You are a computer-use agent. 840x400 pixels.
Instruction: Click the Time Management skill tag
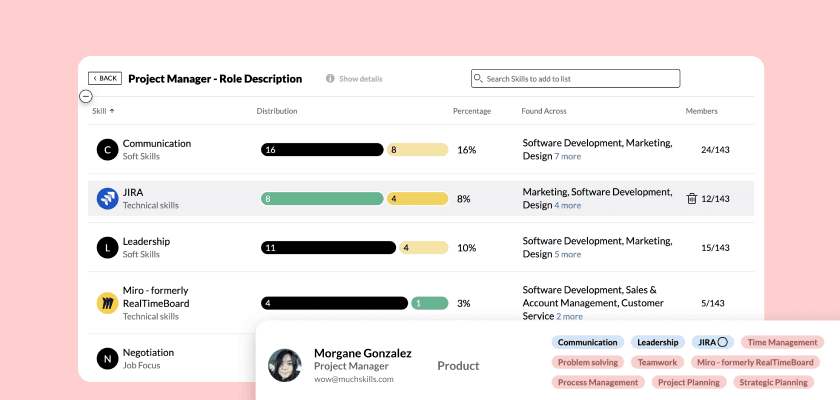[783, 342]
